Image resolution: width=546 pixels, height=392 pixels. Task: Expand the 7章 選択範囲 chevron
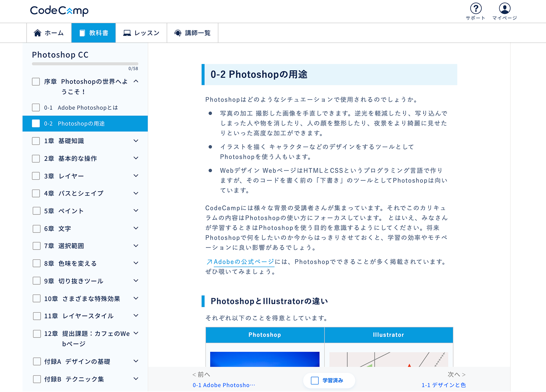point(136,245)
